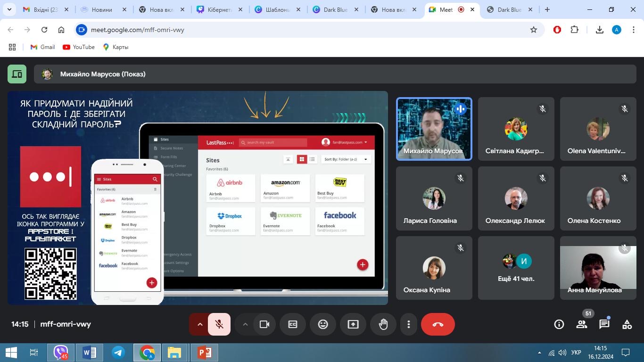The width and height of the screenshot is (644, 362).
Task: Select Анна Мануйлова video tile
Action: click(x=598, y=268)
